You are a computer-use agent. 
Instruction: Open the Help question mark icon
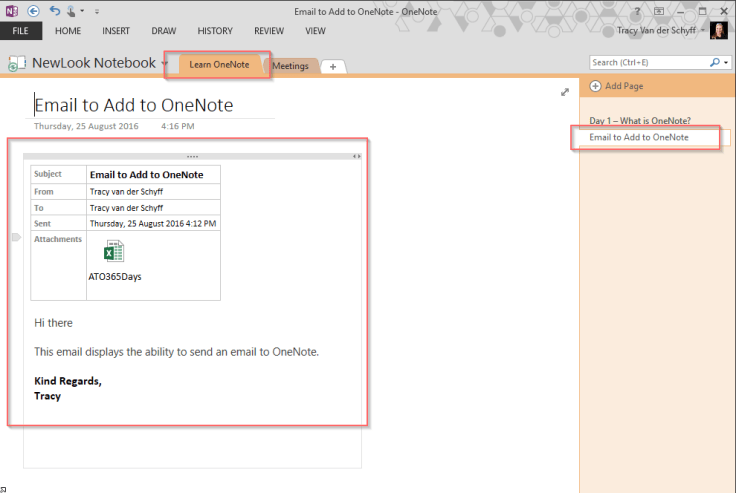pyautogui.click(x=637, y=11)
